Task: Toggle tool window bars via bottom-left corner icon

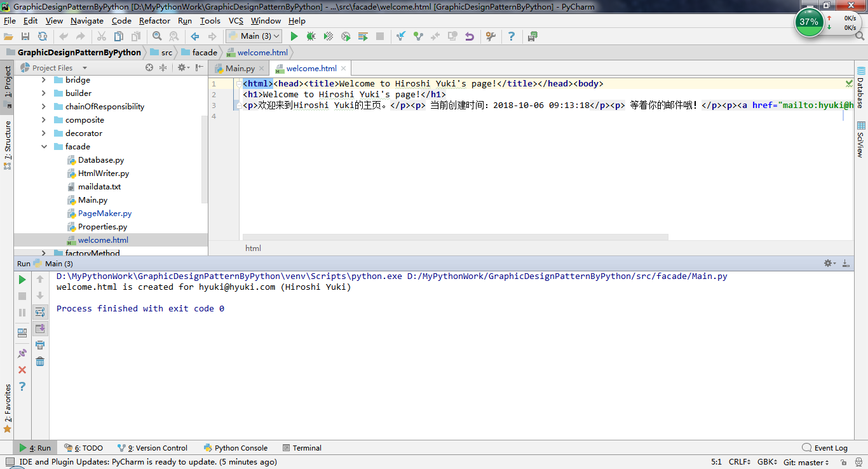Action: click(9, 462)
